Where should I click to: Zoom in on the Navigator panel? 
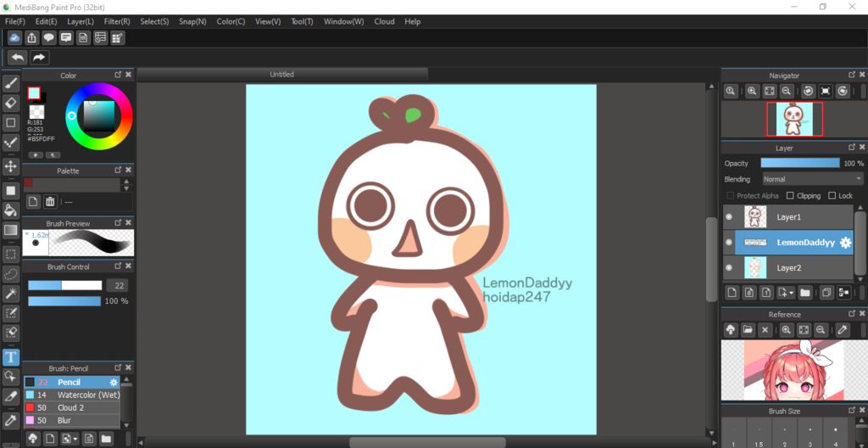[x=752, y=91]
